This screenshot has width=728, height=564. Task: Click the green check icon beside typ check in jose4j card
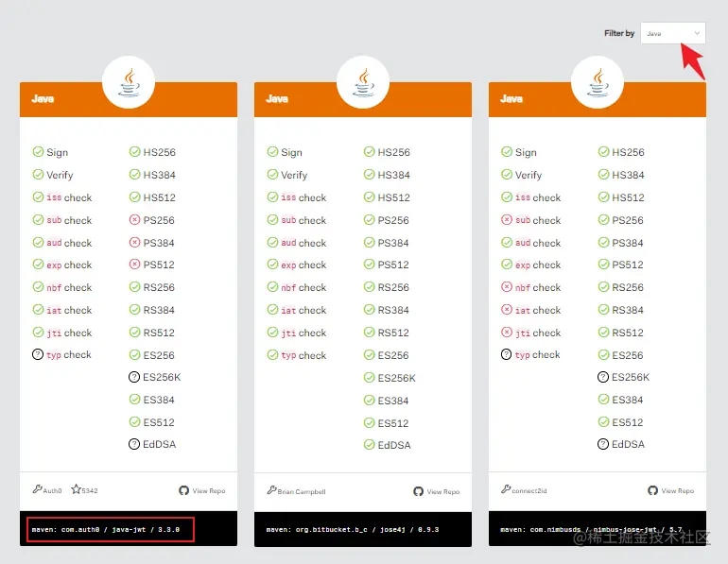click(272, 355)
